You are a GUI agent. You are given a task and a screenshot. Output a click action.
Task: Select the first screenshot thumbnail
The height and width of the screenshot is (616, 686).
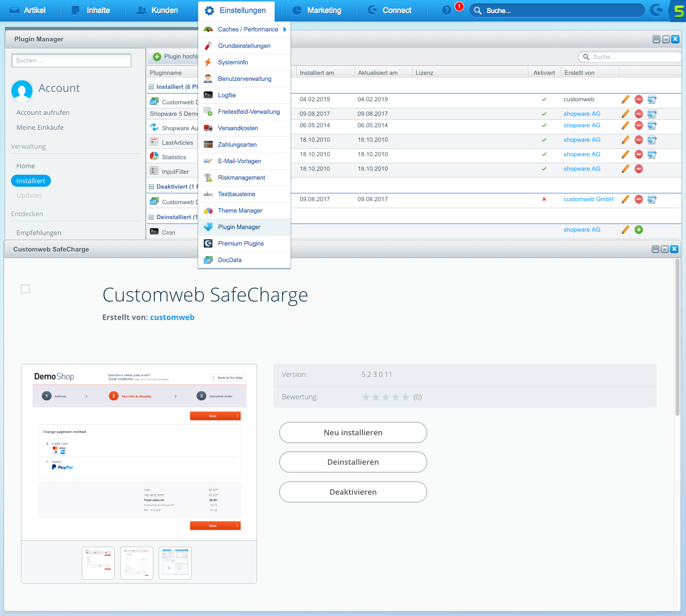pos(98,563)
